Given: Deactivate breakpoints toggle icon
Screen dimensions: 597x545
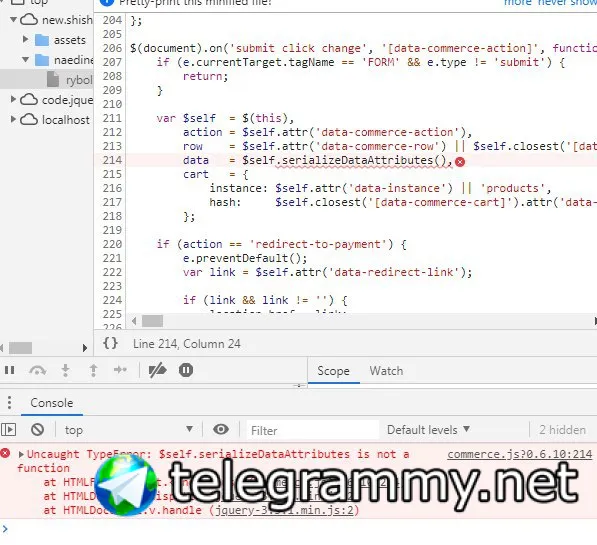Looking at the screenshot, I should click(157, 370).
